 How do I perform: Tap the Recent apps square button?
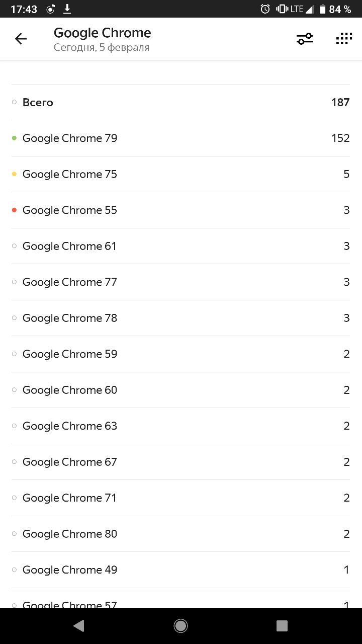pyautogui.click(x=282, y=625)
